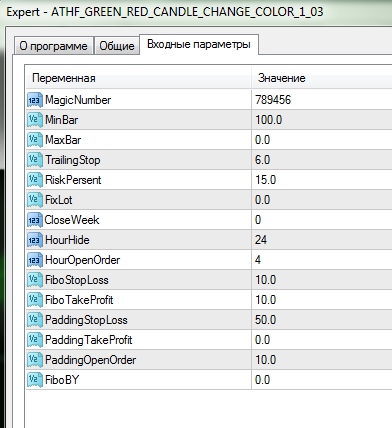Click the FiboStopLoss value 10.0
This screenshot has width=392, height=428.
(x=266, y=280)
